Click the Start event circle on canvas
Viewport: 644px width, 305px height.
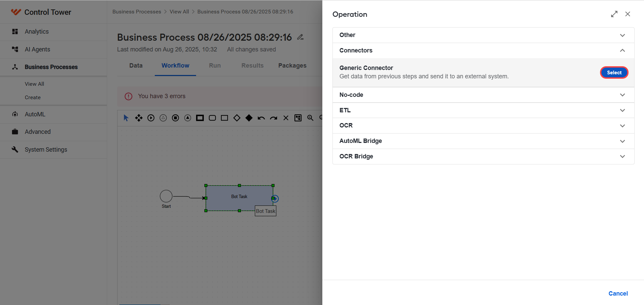pos(166,196)
